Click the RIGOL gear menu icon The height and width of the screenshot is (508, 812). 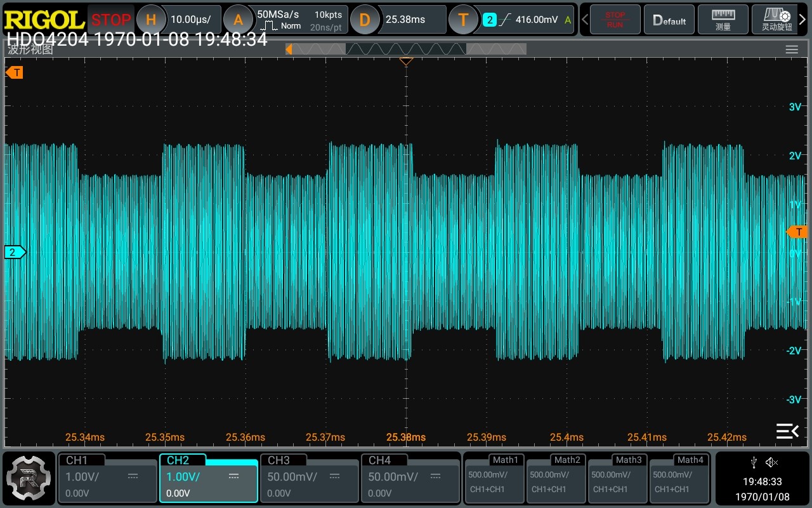(27, 478)
